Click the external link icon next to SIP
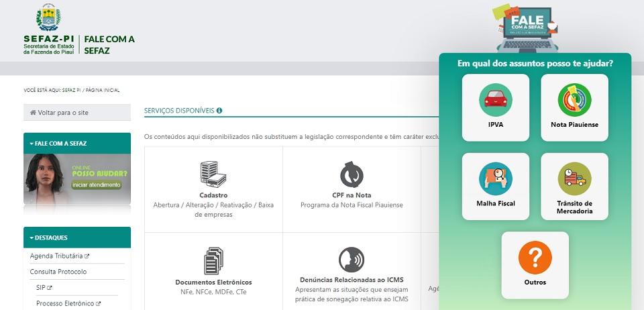The height and width of the screenshot is (310, 644). (x=49, y=288)
